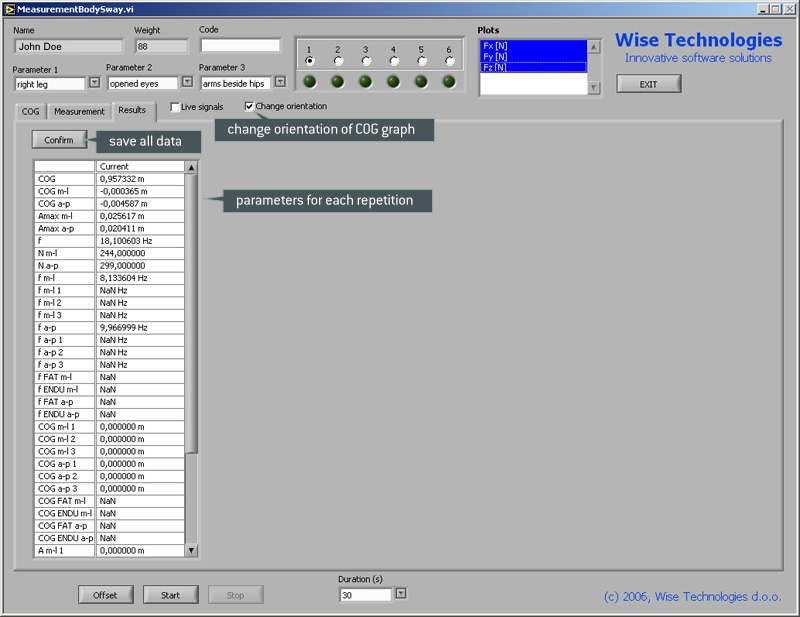Image resolution: width=800 pixels, height=617 pixels.
Task: Click the LabVIEW icon in the title bar
Action: (9, 9)
